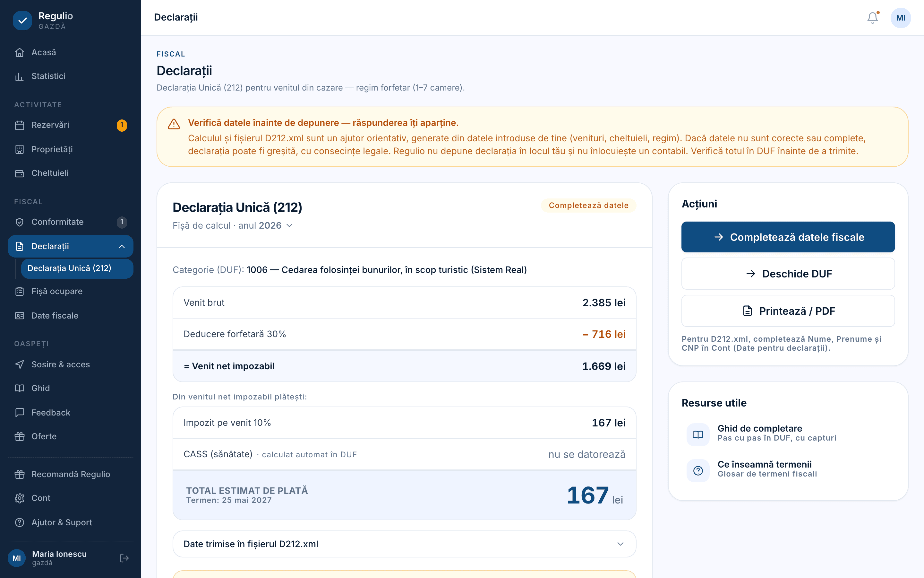Open the Cheltuieli section
The height and width of the screenshot is (578, 924).
tap(70, 173)
